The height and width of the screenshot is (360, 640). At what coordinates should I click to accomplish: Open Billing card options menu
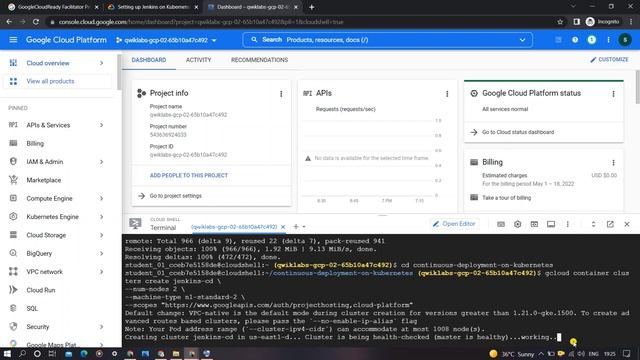(x=613, y=163)
